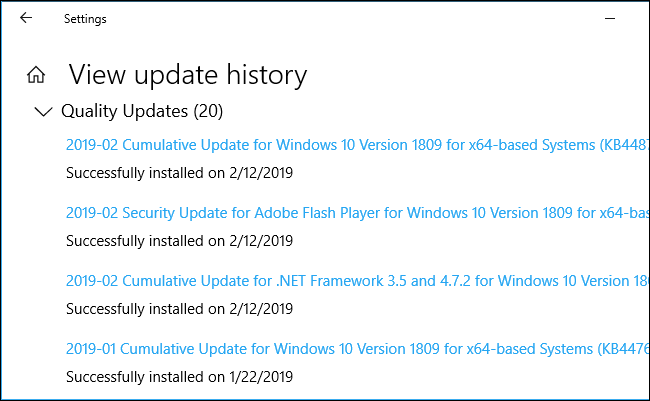Viewport: 650px width, 401px height.
Task: Click empty title bar area left of minimize
Action: (x=400, y=18)
